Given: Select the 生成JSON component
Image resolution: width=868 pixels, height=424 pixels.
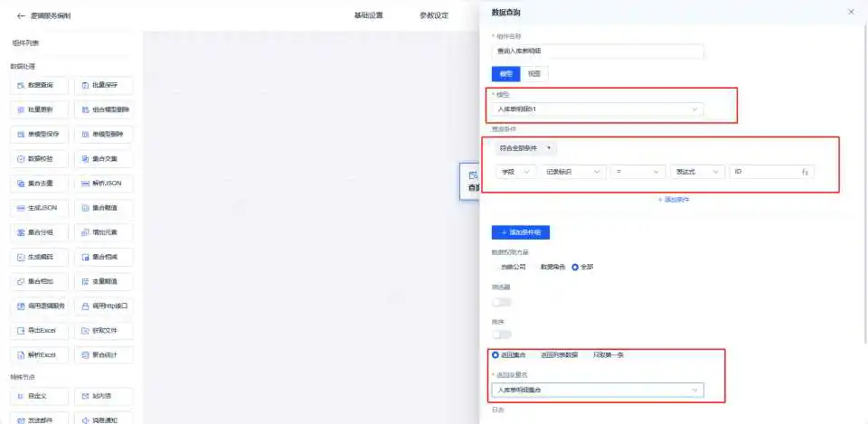Looking at the screenshot, I should click(x=39, y=208).
